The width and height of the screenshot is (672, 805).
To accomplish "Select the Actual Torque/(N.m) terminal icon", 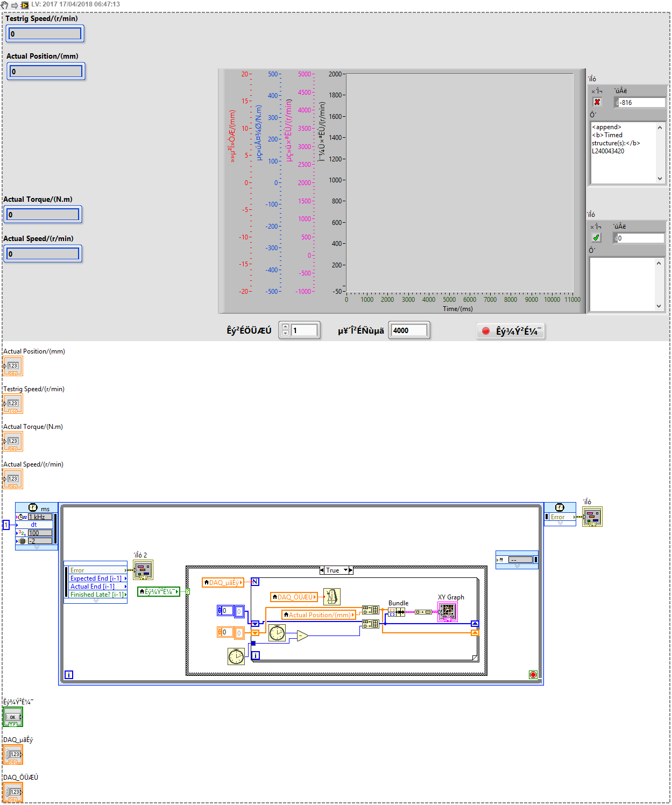I will coord(13,442).
